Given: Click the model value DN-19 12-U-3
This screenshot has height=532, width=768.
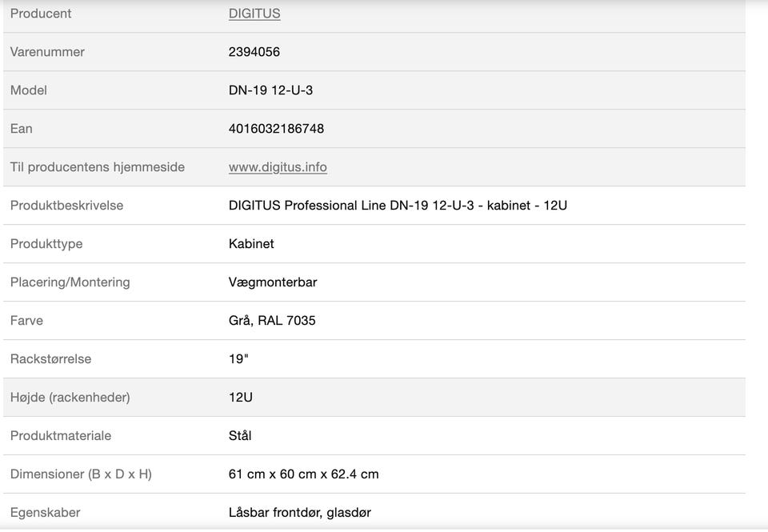Looking at the screenshot, I should (x=270, y=90).
